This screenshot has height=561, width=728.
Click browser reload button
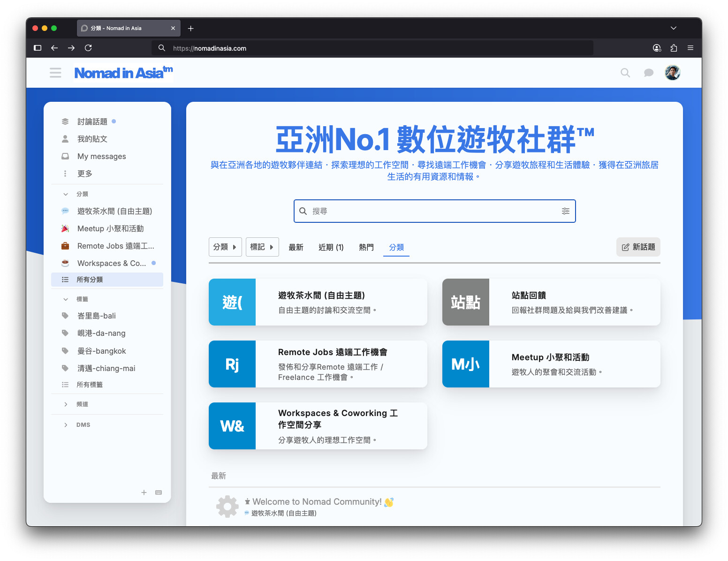[88, 48]
